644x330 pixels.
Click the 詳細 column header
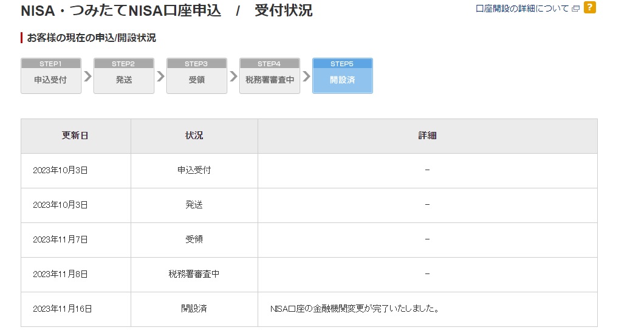tap(428, 136)
